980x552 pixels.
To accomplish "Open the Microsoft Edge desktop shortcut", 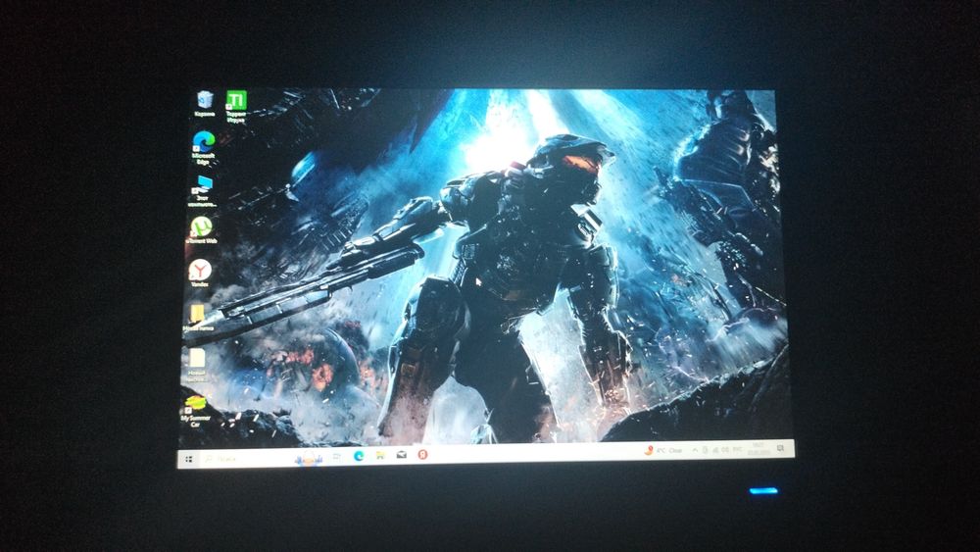I will pyautogui.click(x=204, y=147).
